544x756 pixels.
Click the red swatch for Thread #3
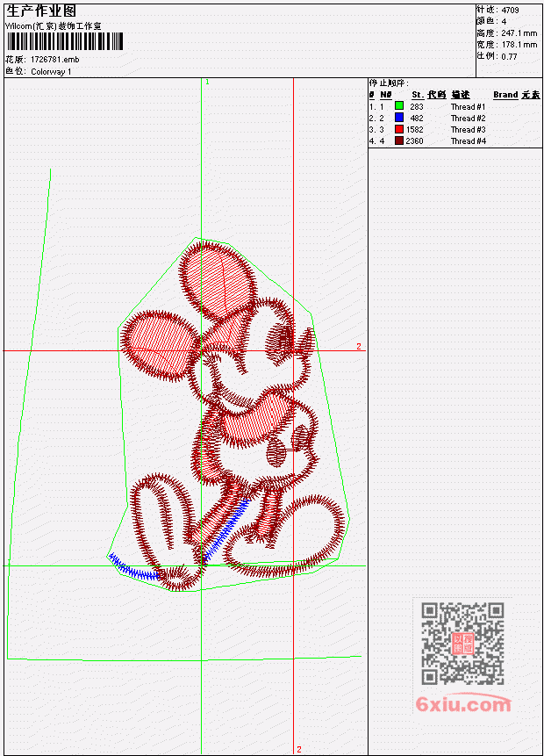click(x=399, y=129)
